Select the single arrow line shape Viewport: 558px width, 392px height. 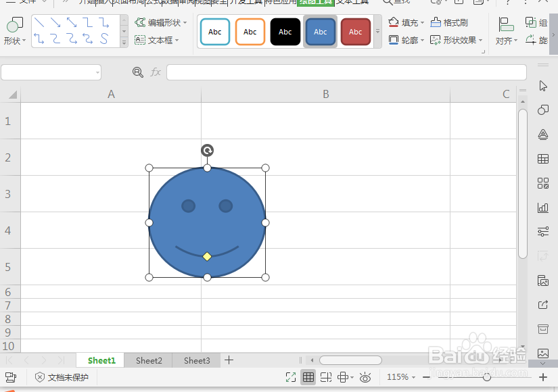(55, 22)
